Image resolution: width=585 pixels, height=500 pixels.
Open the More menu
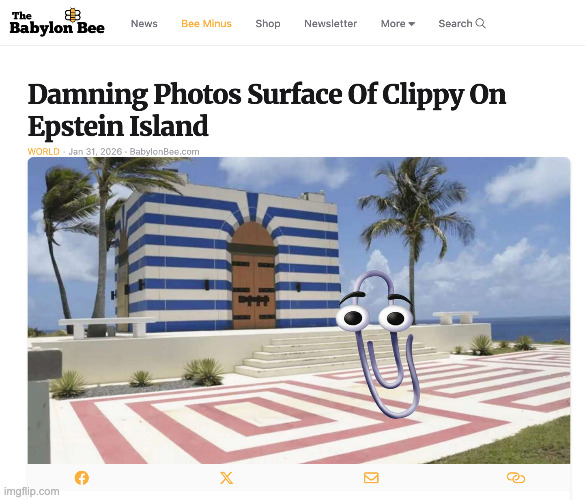point(398,24)
